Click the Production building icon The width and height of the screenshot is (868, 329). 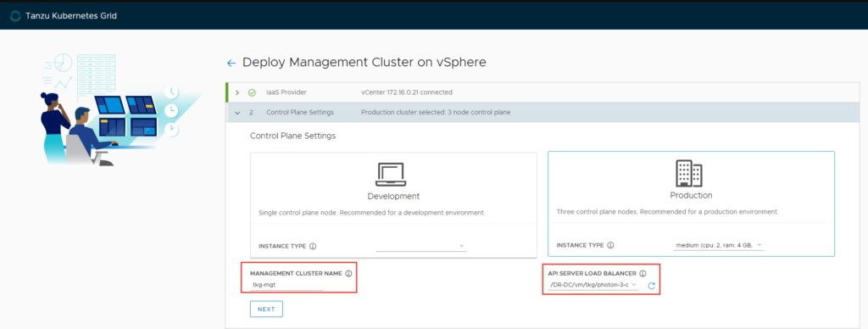[x=688, y=173]
